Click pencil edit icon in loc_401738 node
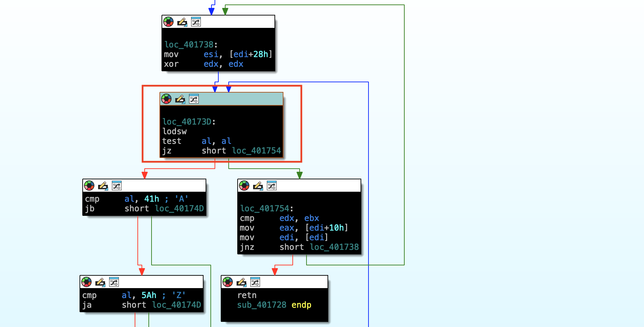Viewport: 644px width, 327px height. (x=182, y=22)
